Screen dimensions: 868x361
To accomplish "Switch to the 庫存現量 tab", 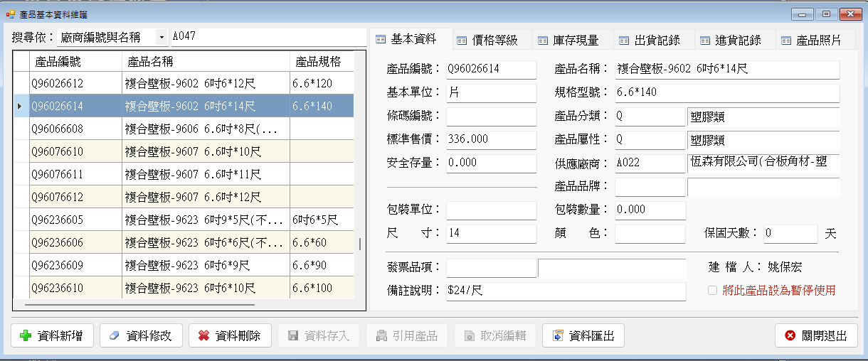I will point(574,41).
